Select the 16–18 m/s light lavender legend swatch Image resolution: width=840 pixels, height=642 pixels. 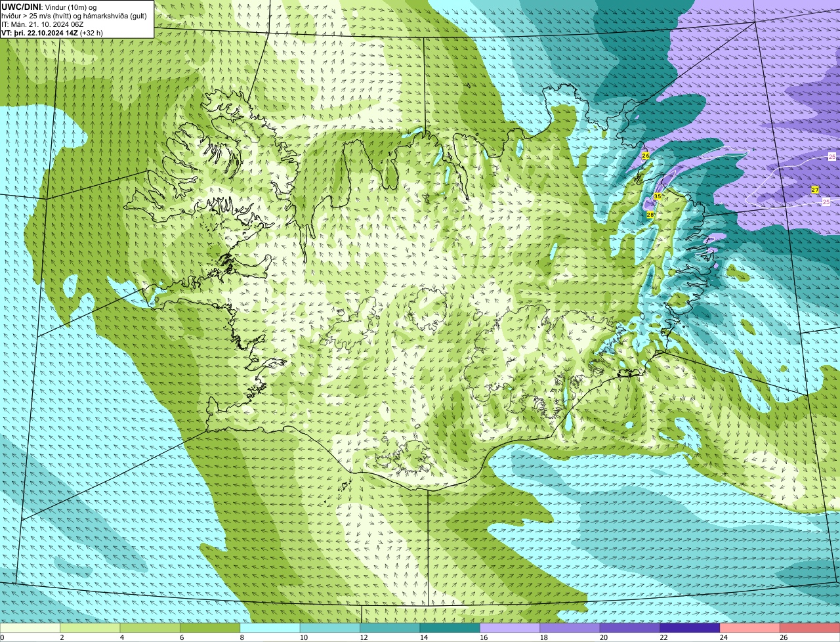(510, 628)
